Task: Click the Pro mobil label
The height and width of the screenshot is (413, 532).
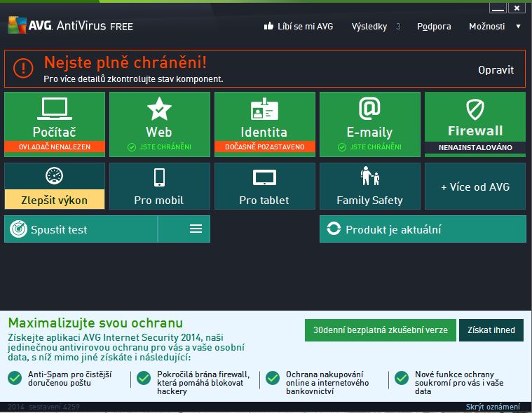Action: pos(159,201)
